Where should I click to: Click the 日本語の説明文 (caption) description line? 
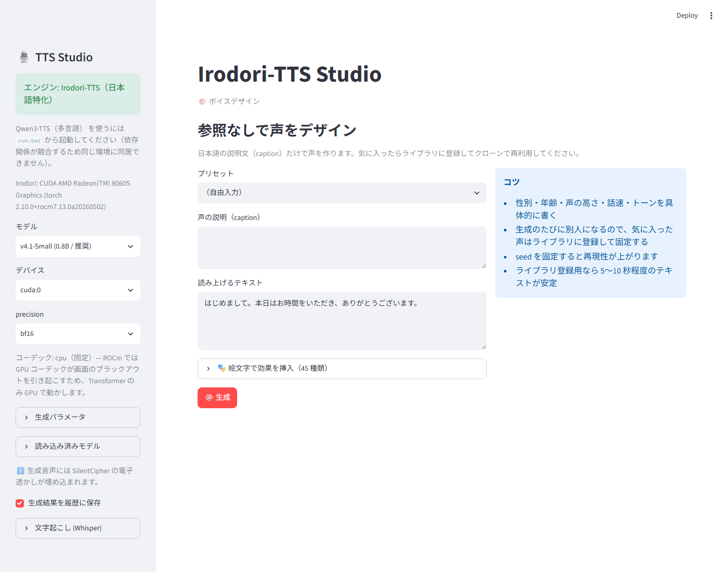[x=389, y=153]
